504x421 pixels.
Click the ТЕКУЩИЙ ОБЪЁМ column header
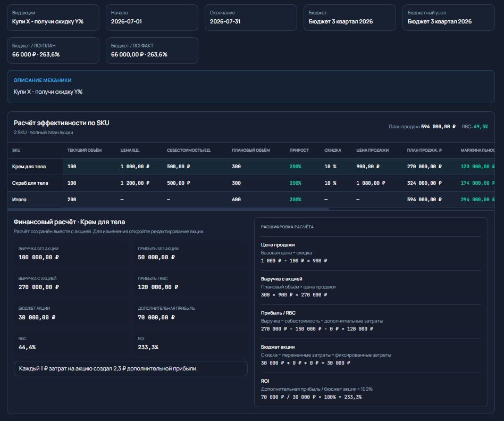(x=85, y=150)
